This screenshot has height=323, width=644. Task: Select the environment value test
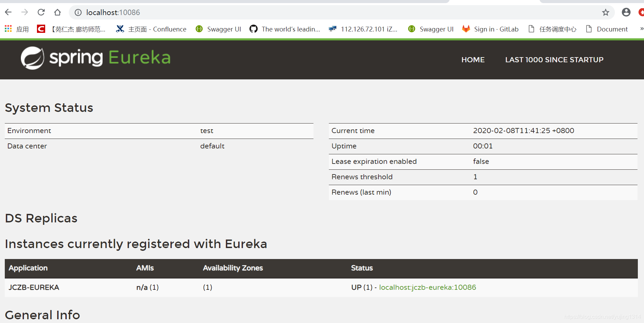click(x=207, y=131)
